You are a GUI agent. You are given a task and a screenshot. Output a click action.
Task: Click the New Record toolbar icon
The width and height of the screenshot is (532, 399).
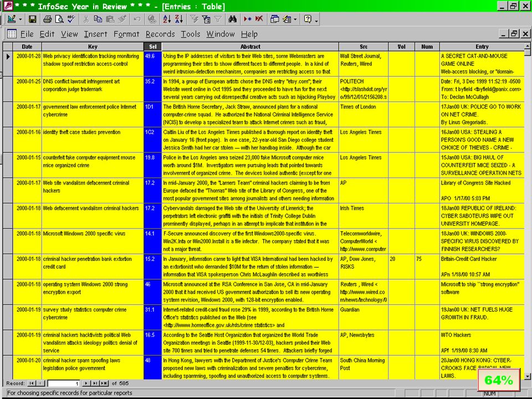pos(247,19)
